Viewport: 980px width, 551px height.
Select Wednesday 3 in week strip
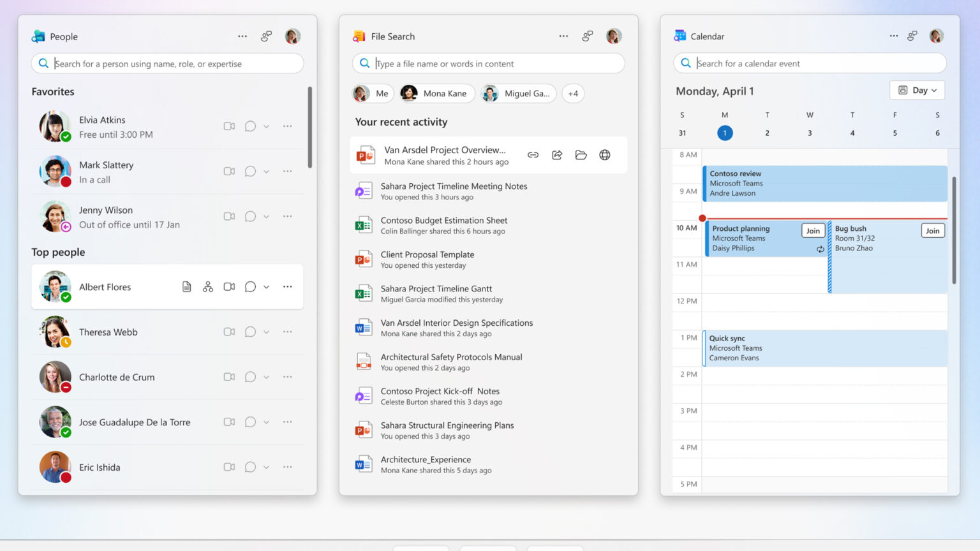pos(810,133)
